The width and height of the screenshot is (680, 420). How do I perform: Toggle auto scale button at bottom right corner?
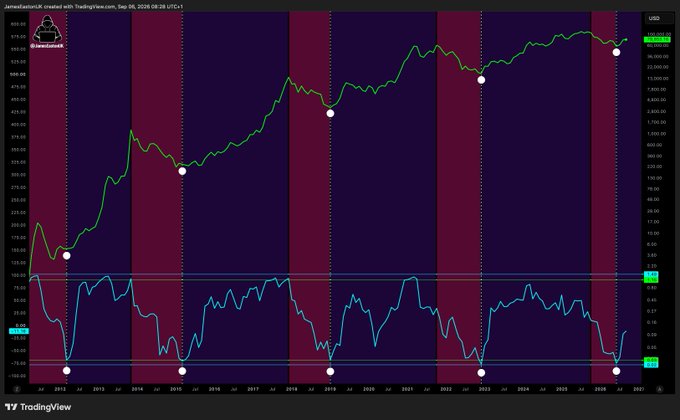point(660,389)
